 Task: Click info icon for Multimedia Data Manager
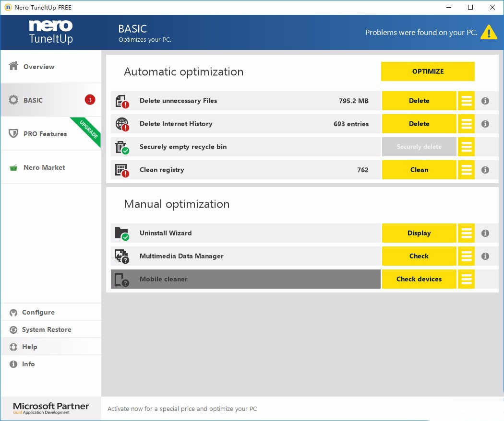(485, 256)
